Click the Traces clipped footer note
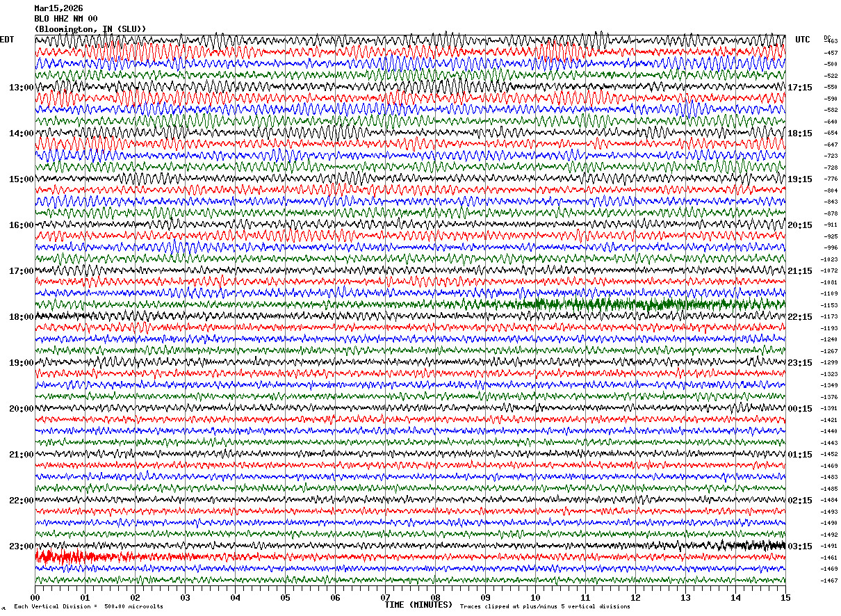Image resolution: width=841 pixels, height=616 pixels. point(544,607)
